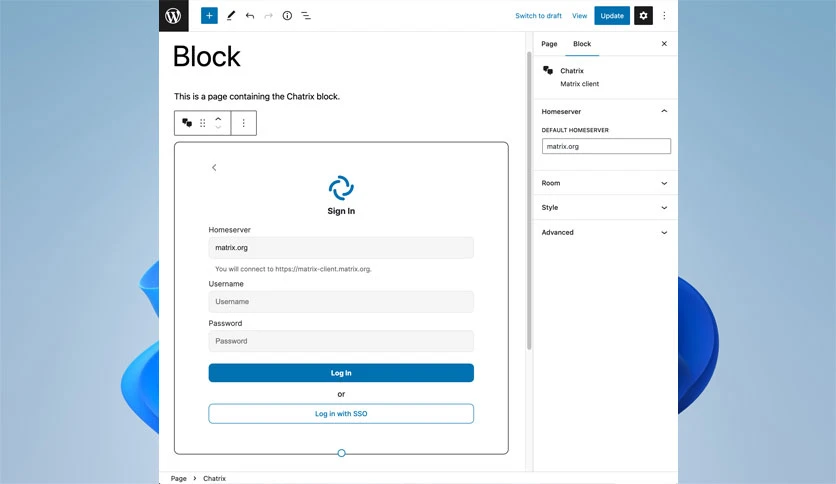Screen dimensions: 836x484
Task: Click the Log In button
Action: pyautogui.click(x=341, y=373)
